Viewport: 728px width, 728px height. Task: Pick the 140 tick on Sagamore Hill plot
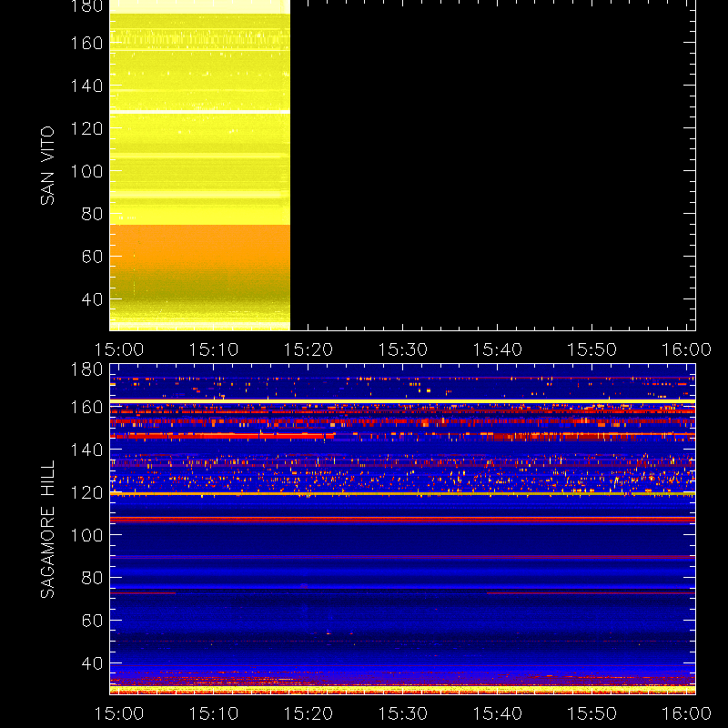point(86,450)
